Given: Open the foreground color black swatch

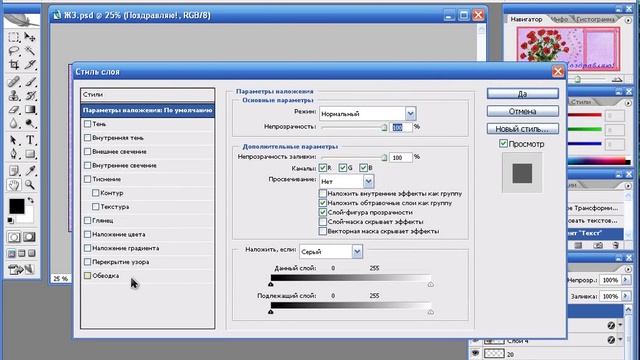Looking at the screenshot, I should point(16,207).
